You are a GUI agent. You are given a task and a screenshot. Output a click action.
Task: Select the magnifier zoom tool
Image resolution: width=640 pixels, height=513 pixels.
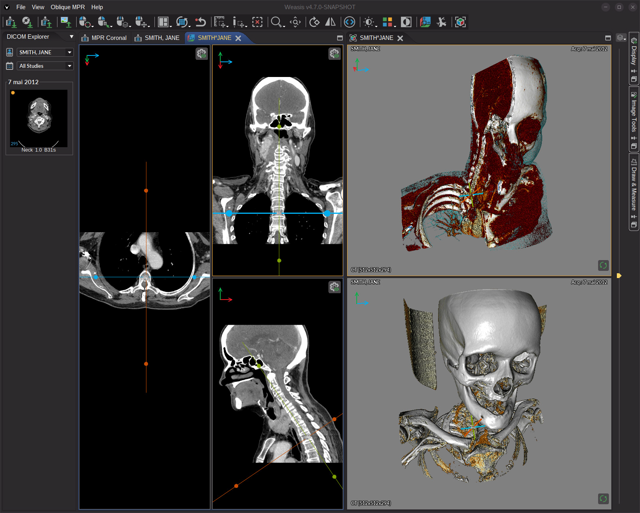(277, 22)
